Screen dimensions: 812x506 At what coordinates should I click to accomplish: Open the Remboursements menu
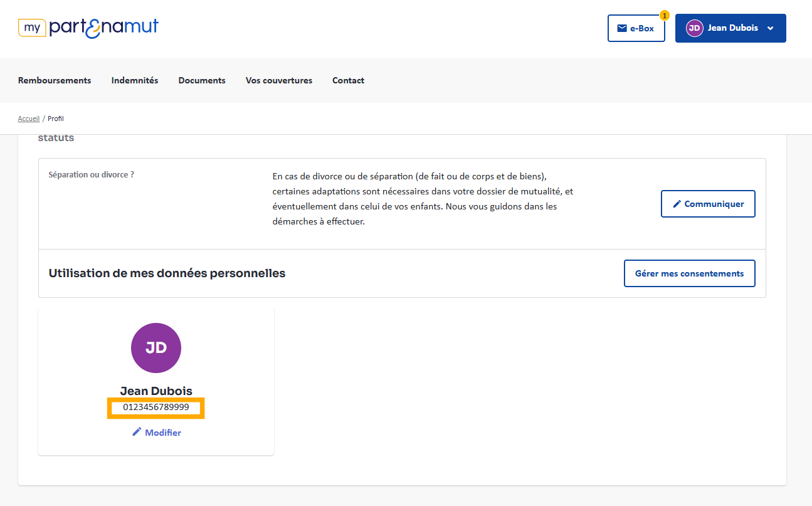click(55, 80)
